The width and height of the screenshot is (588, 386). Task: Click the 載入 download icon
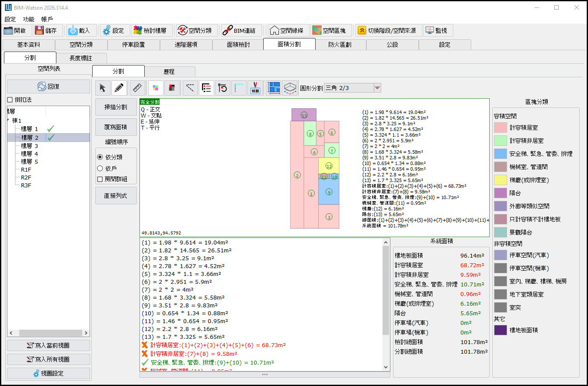coord(73,31)
